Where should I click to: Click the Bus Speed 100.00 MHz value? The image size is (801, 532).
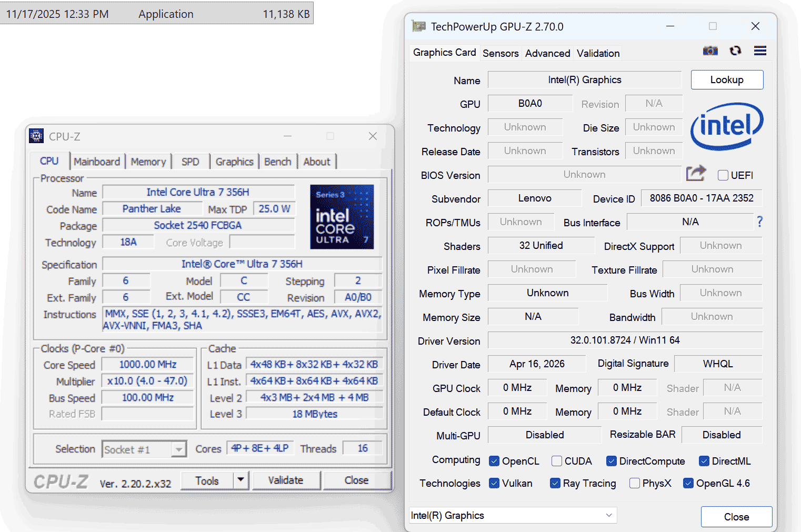click(x=148, y=397)
